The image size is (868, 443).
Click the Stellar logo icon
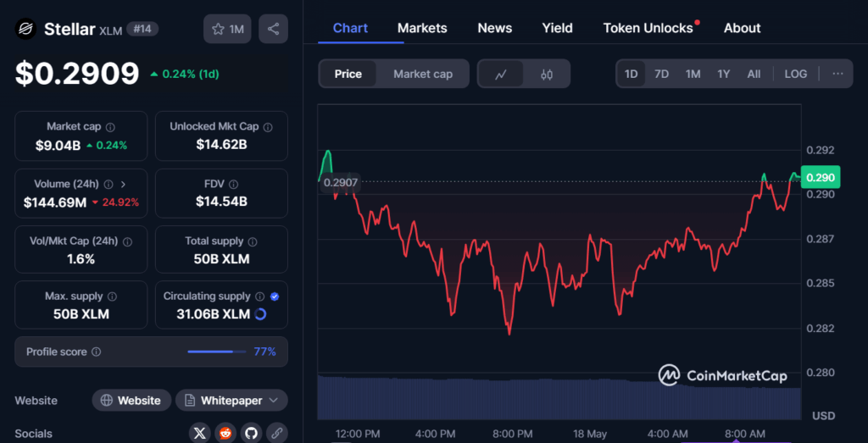pyautogui.click(x=25, y=29)
